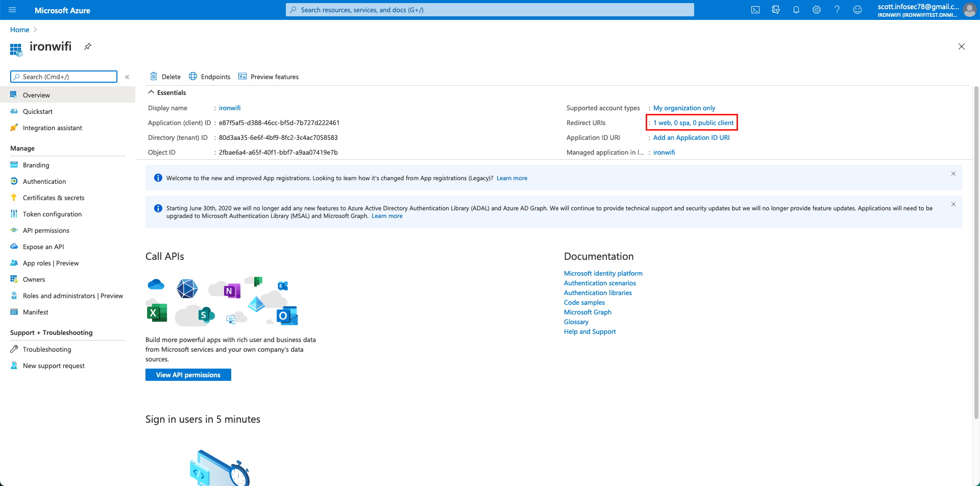Collapse the left sidebar menu

pos(127,77)
